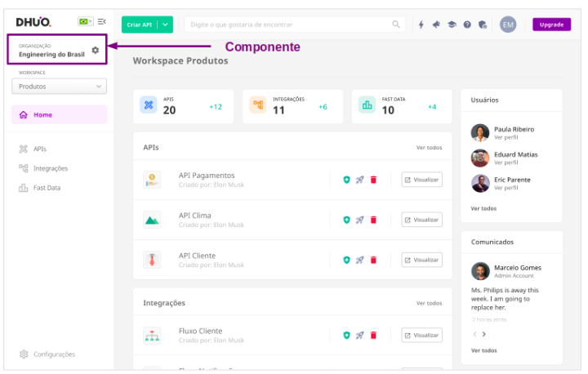Image resolution: width=588 pixels, height=374 pixels.
Task: Open language flag selector
Action: 86,22
